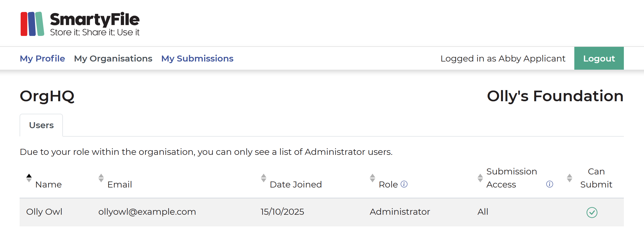Go to My Organisations
Screen dimensions: 644x246
pos(113,59)
